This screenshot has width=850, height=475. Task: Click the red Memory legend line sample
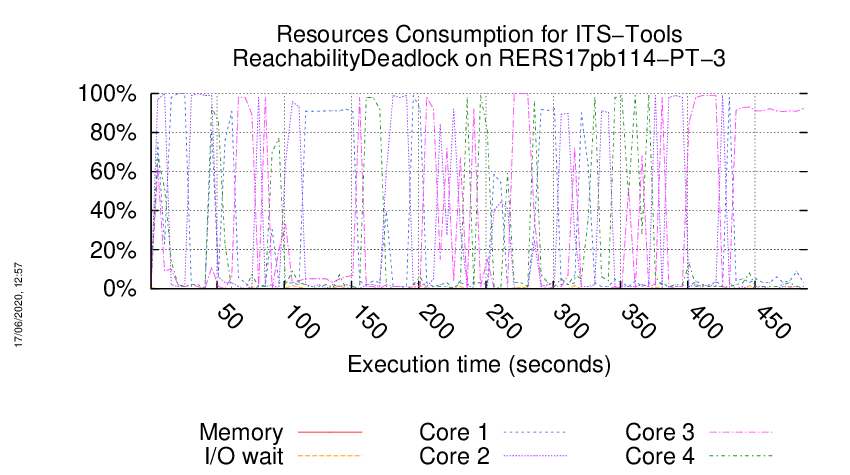point(330,432)
